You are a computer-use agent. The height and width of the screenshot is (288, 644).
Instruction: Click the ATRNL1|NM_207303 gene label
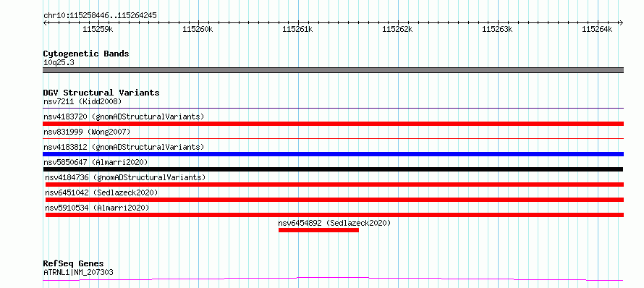[x=78, y=272]
